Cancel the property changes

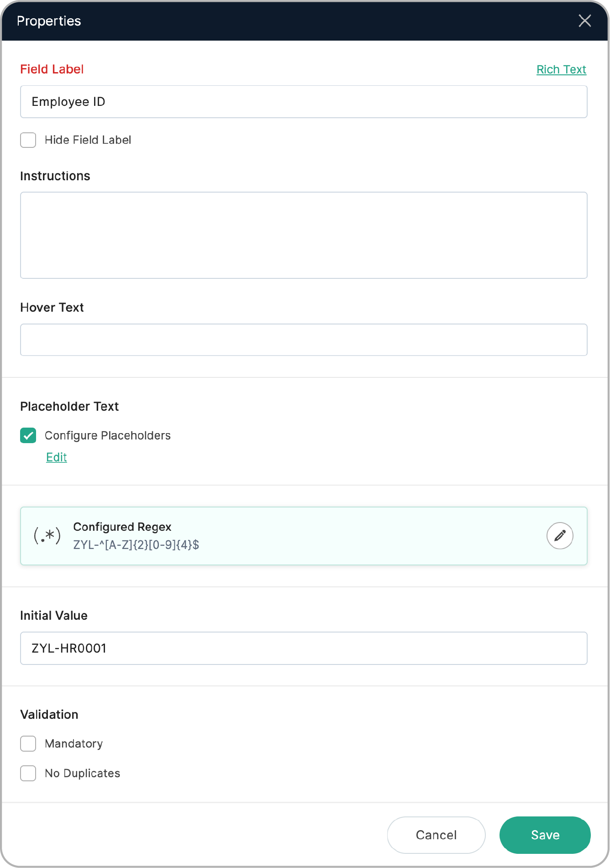pyautogui.click(x=436, y=835)
